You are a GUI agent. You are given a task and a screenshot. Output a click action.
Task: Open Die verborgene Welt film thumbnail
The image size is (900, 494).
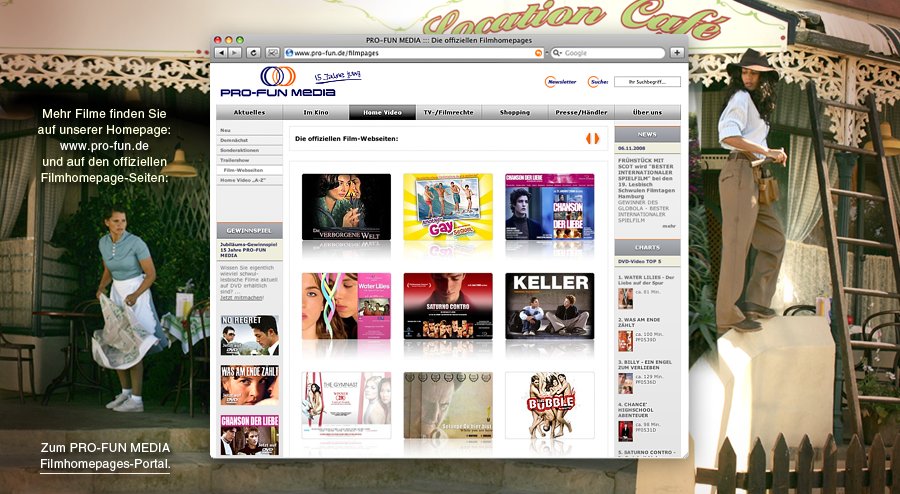click(346, 207)
